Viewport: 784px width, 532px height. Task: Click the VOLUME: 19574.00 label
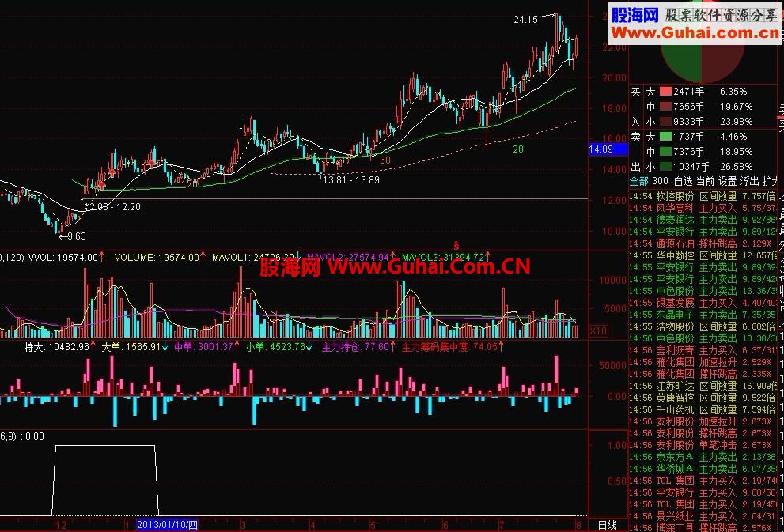(x=160, y=258)
